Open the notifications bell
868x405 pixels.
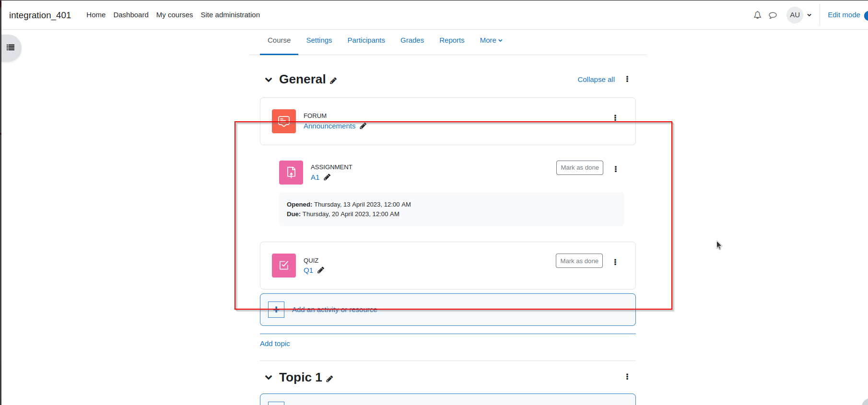click(757, 15)
